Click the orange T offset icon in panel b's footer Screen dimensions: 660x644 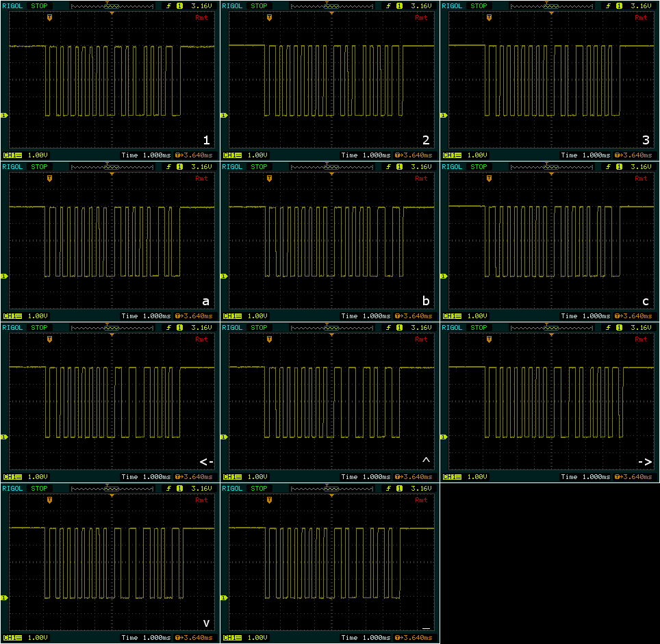pyautogui.click(x=398, y=316)
